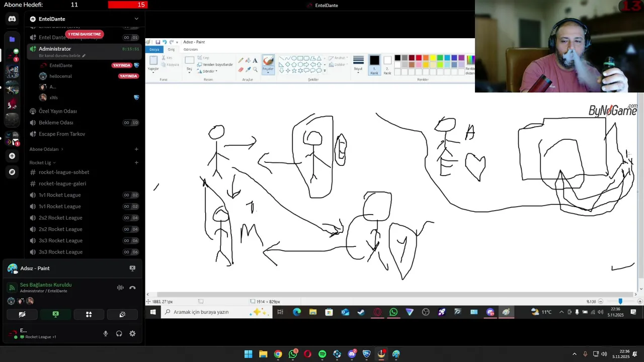Add channel to Abone Odaları with plus
This screenshot has height=362, width=644.
(136, 149)
